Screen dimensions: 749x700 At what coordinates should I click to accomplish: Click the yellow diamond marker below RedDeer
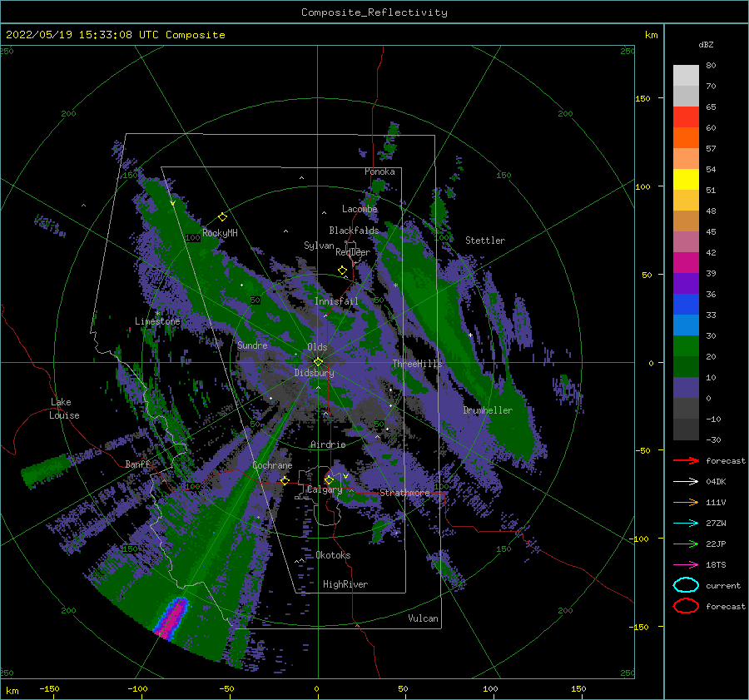pyautogui.click(x=343, y=271)
